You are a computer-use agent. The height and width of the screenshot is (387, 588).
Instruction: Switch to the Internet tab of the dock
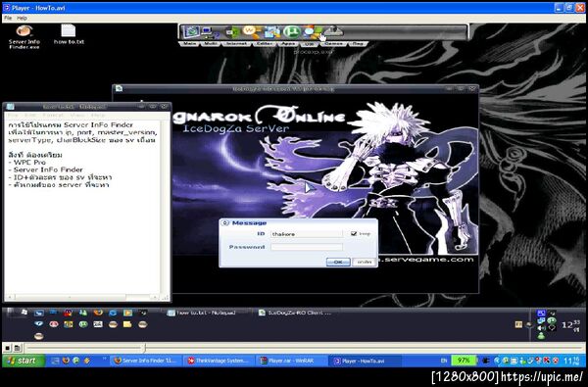236,44
